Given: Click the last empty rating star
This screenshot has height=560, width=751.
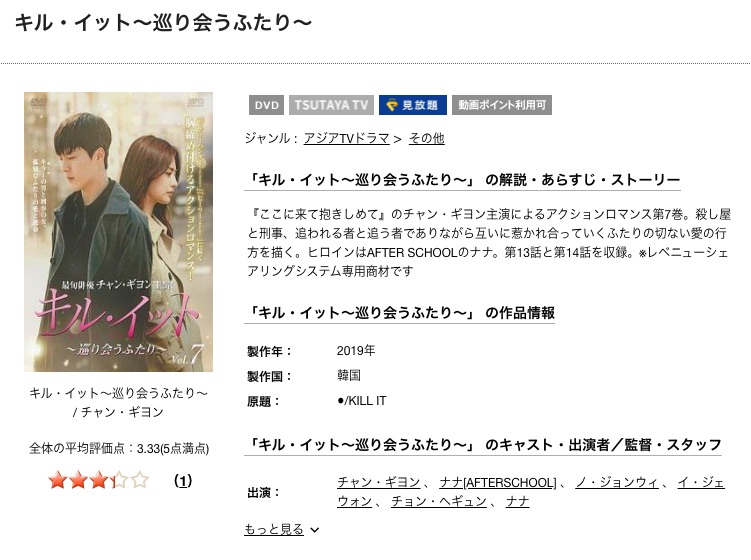Looking at the screenshot, I should 139,480.
